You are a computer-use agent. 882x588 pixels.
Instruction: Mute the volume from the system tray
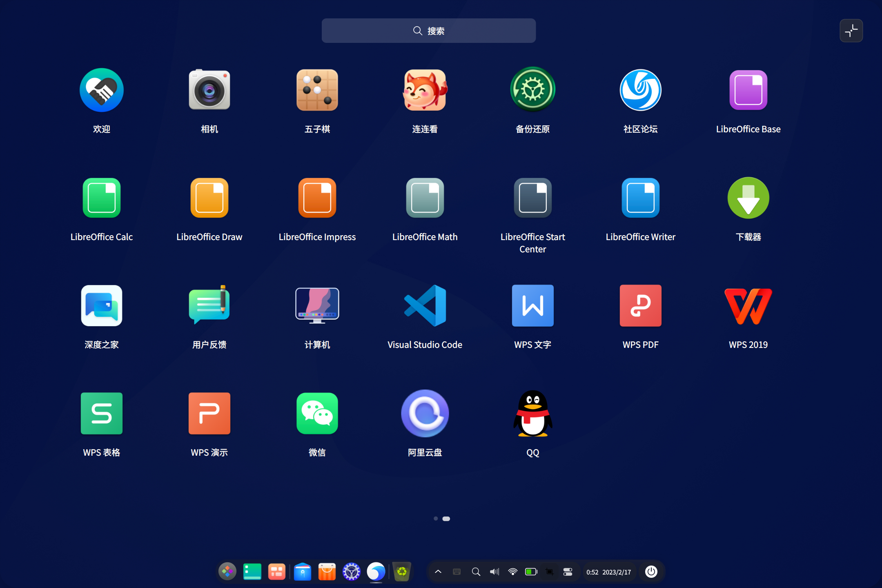494,572
